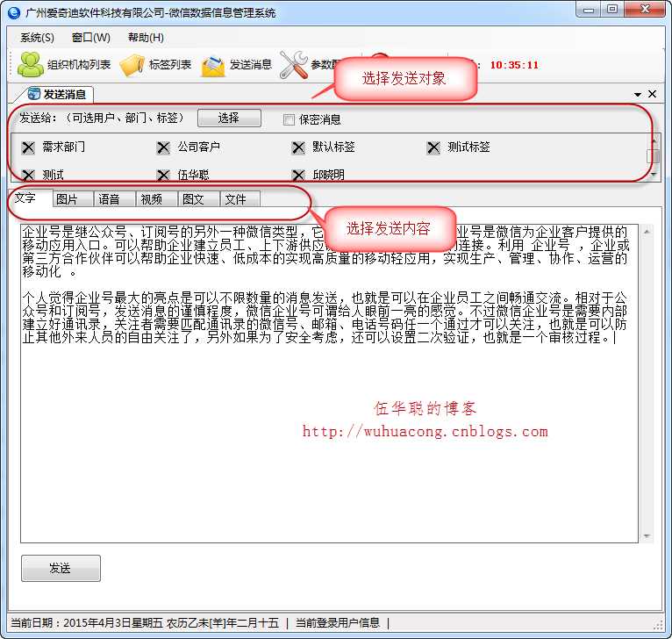Image resolution: width=672 pixels, height=639 pixels.
Task: Maximize the application window
Action: coord(612,10)
